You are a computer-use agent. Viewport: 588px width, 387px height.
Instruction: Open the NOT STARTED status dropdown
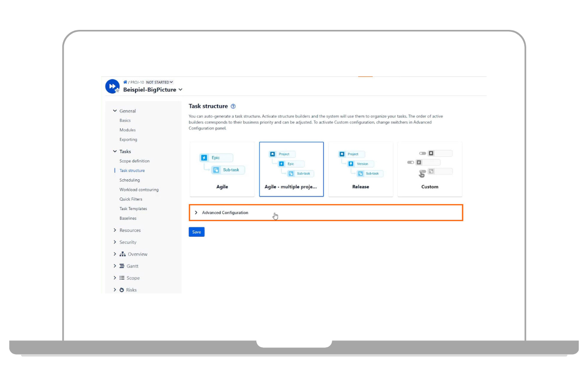click(159, 82)
